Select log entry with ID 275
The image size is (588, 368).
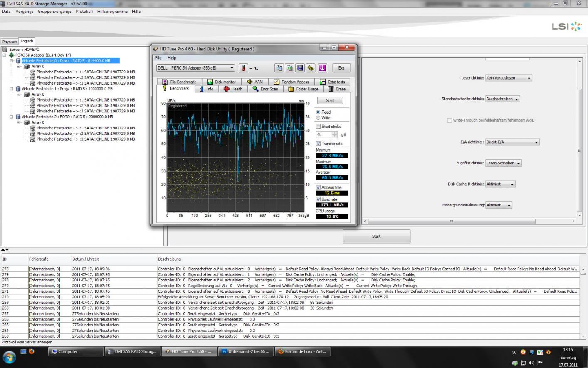pyautogui.click(x=290, y=269)
